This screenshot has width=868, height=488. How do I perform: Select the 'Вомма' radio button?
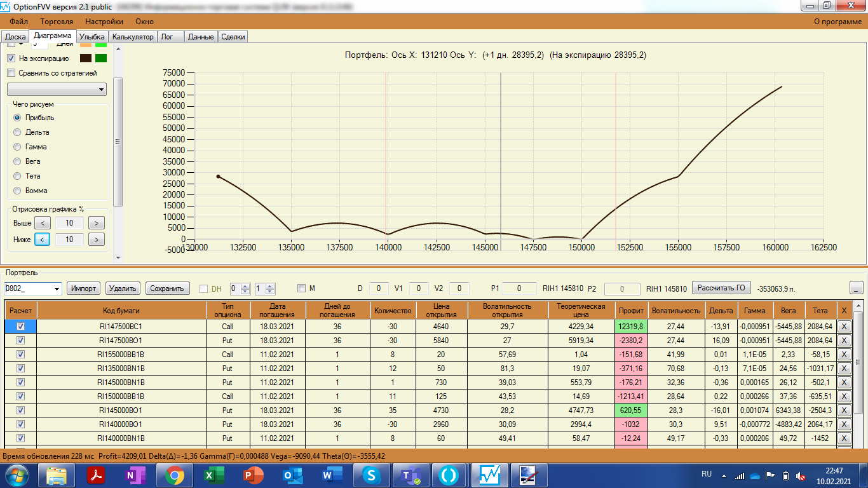point(17,191)
